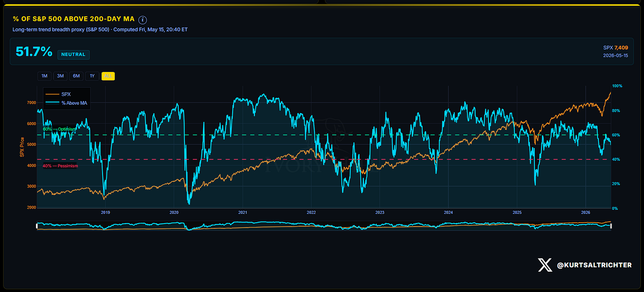Select the 3M time range

60,76
